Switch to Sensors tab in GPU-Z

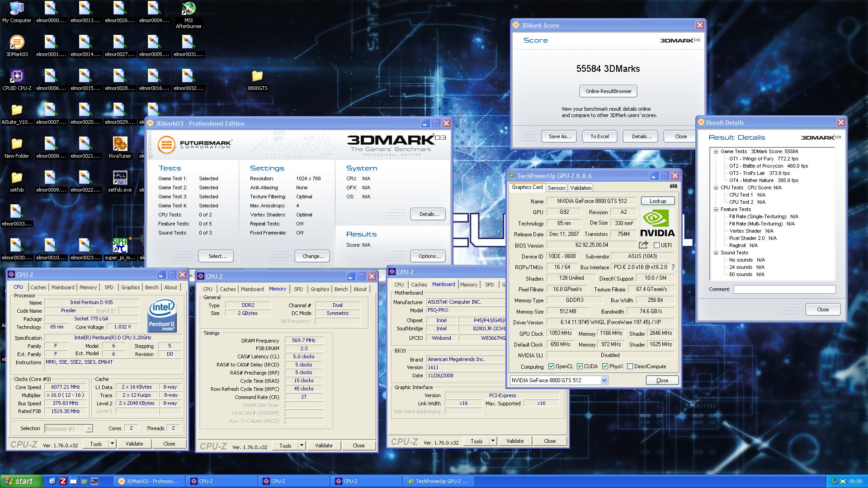(557, 188)
